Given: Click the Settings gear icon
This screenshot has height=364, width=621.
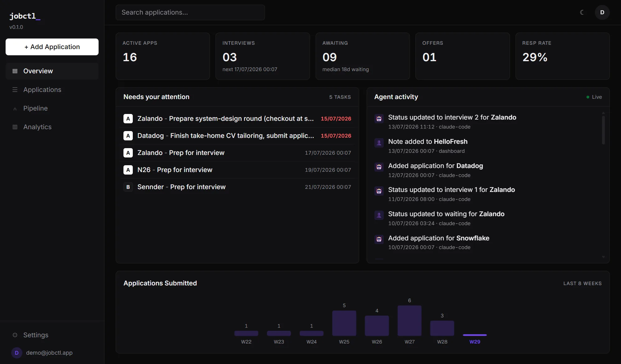Looking at the screenshot, I should [15, 335].
